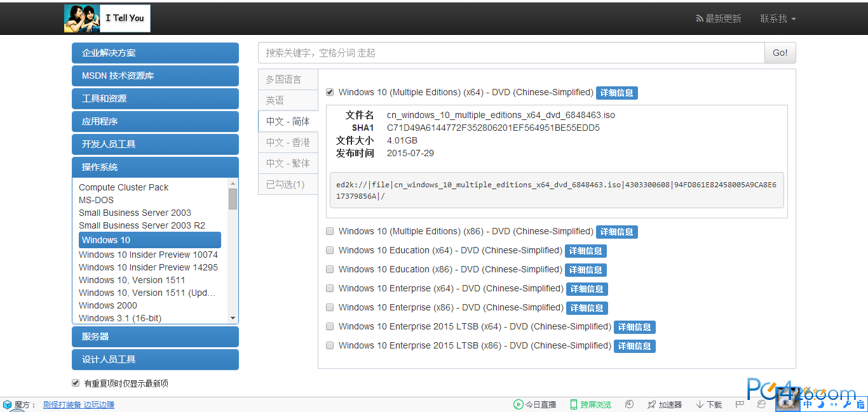Viewport: 868px width, 412px height.
Task: Show 详细信息 for Enterprise 2015 LTSB x64
Action: pos(635,327)
